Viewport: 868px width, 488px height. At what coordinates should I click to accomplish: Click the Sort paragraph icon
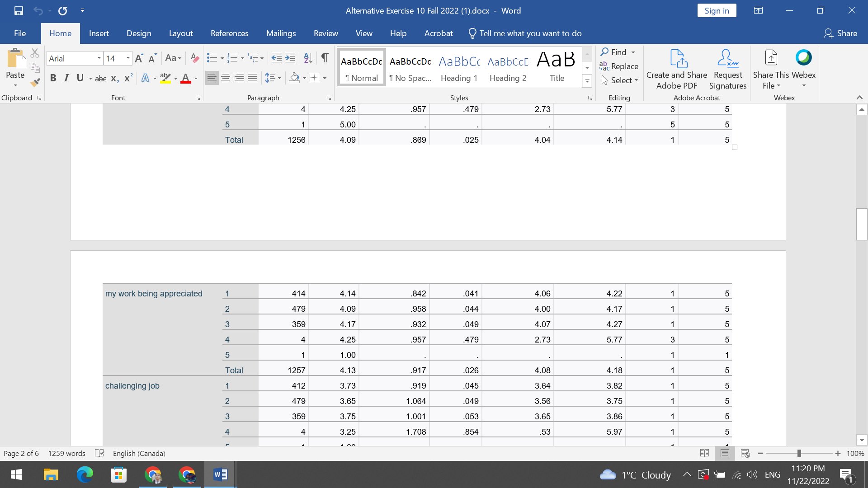pos(308,58)
